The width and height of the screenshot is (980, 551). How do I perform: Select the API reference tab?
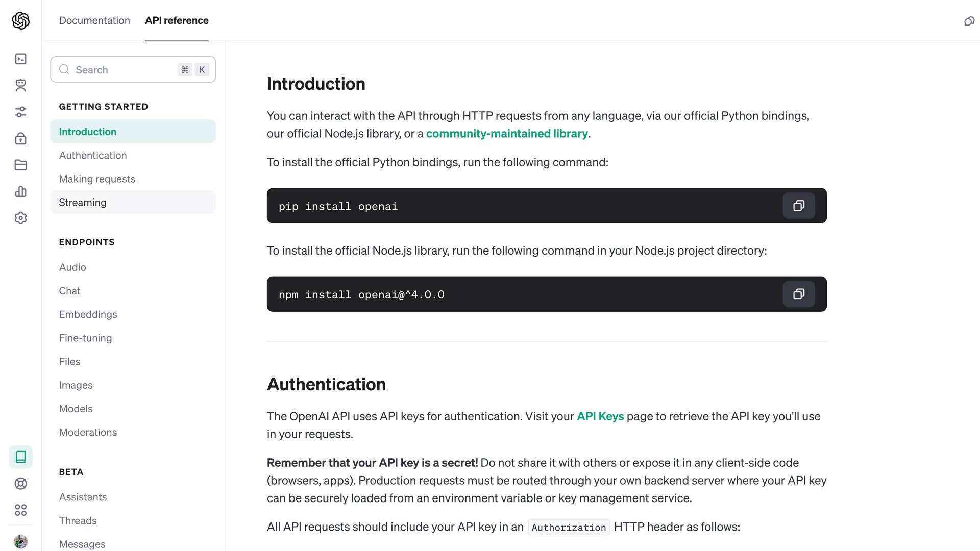click(177, 20)
